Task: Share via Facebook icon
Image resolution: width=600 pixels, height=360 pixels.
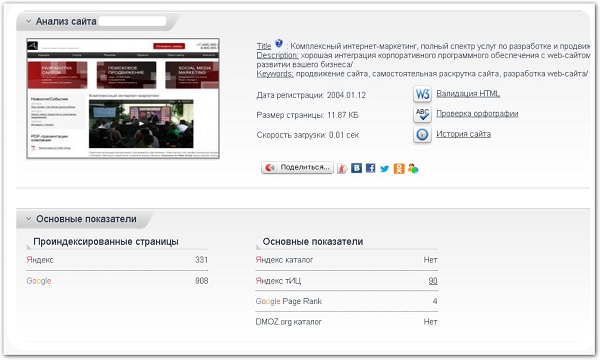Action: pyautogui.click(x=370, y=168)
